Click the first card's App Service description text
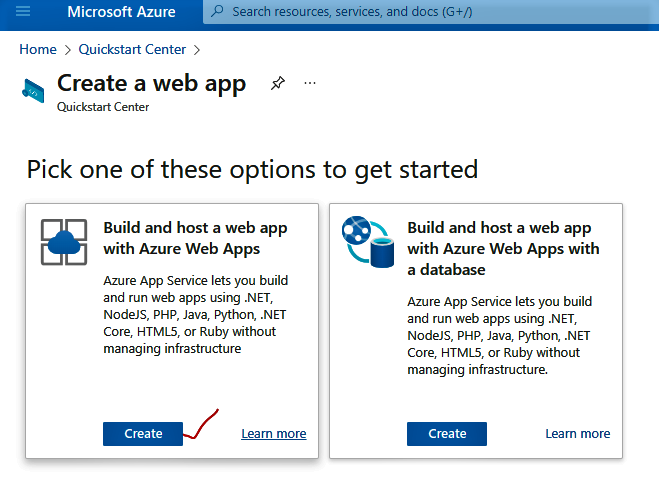The width and height of the screenshot is (659, 487). (196, 314)
